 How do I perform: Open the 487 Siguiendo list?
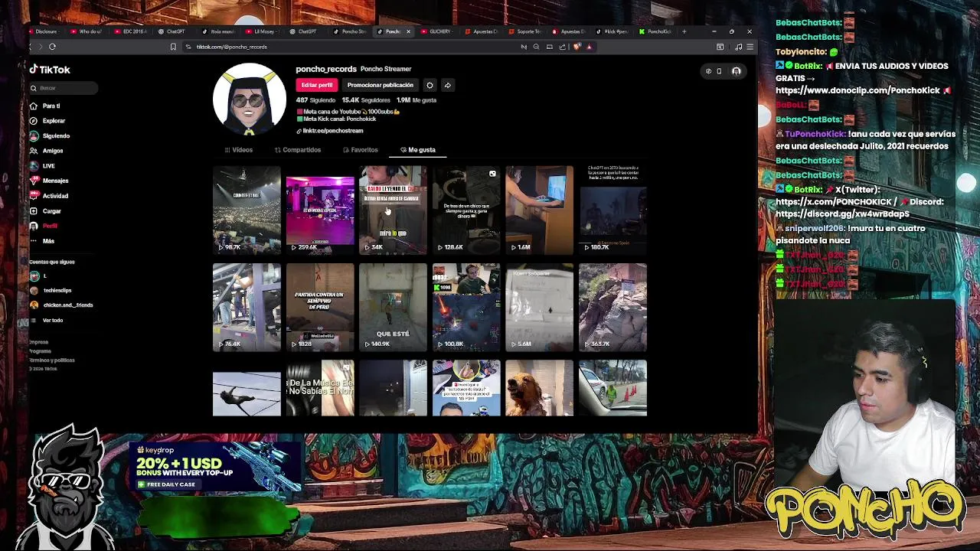pos(315,100)
